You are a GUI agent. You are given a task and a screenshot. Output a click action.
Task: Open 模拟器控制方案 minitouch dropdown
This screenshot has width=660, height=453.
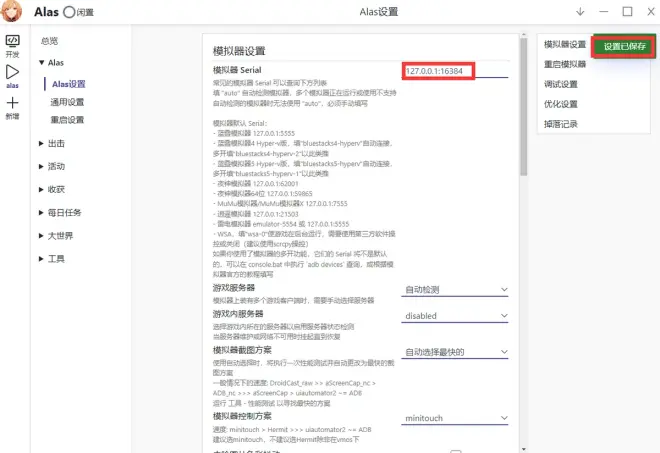point(455,418)
